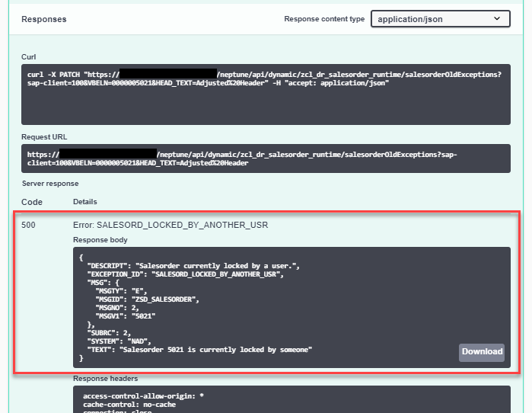Click the Response content type label

324,19
